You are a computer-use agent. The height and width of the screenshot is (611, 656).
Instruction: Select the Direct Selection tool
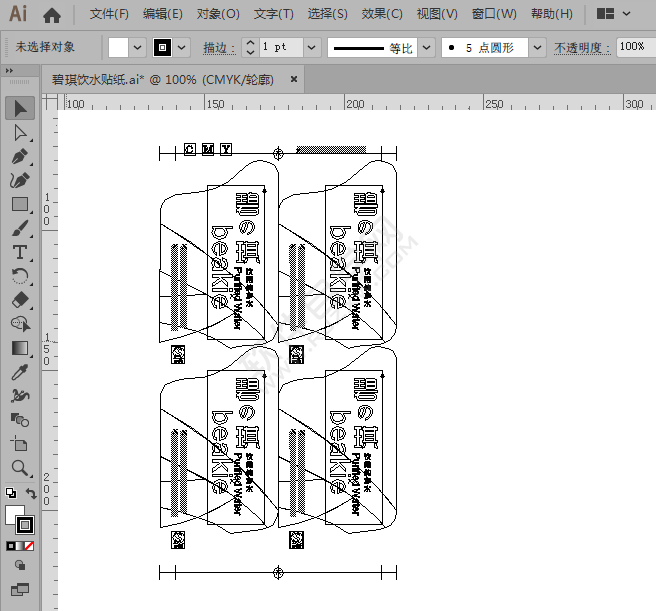point(20,132)
